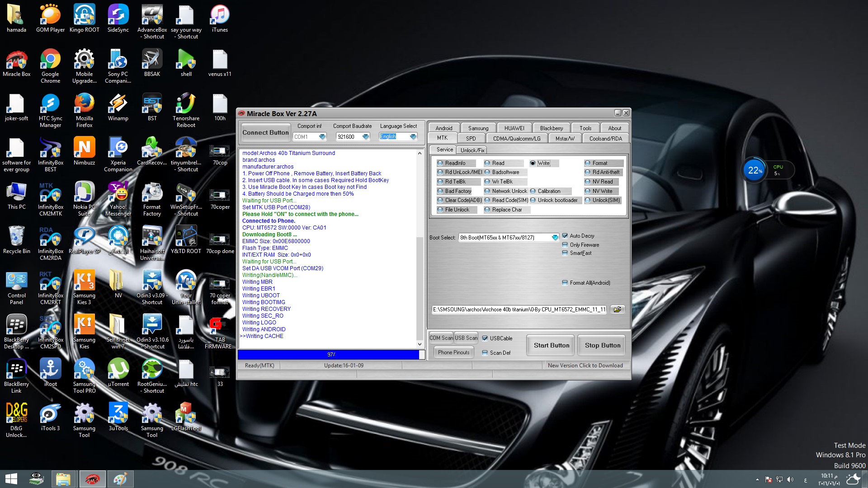
Task: Enable Format All(Android) checkbox
Action: [586, 283]
